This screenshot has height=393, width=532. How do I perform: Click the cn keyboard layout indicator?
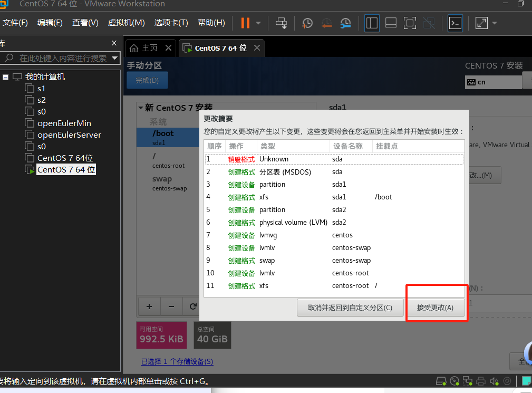493,82
